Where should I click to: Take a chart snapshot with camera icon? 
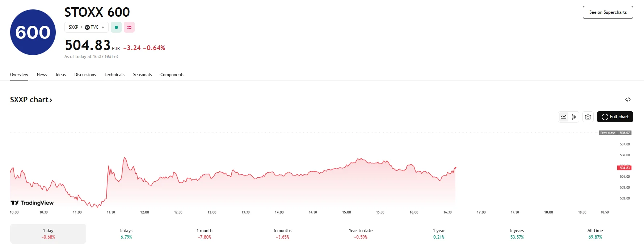click(588, 117)
